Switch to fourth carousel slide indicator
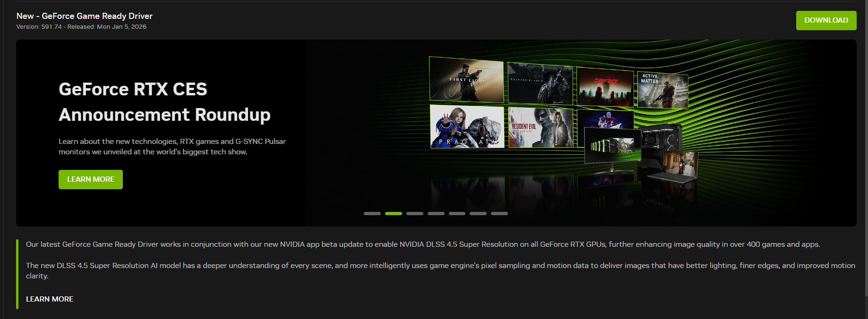This screenshot has width=868, height=319. point(436,214)
